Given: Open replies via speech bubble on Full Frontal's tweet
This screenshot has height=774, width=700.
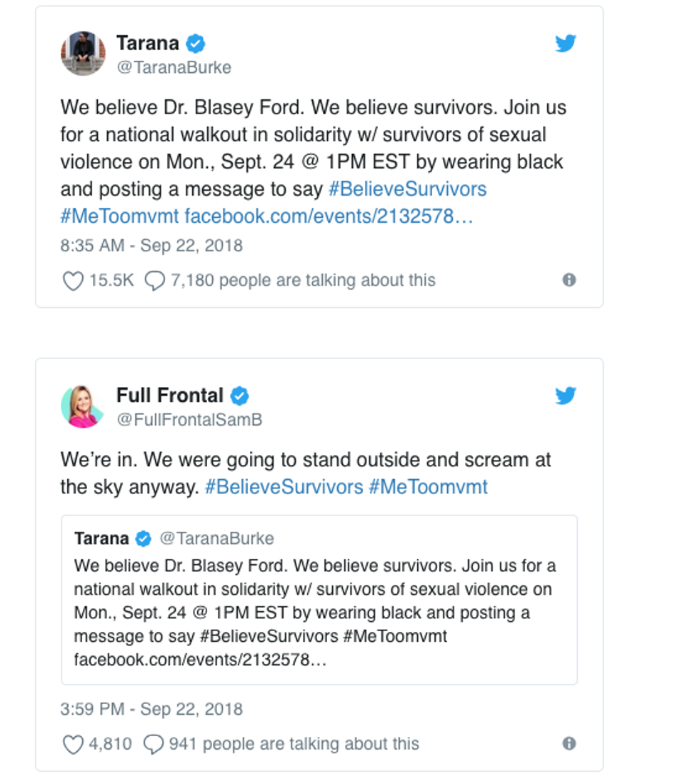Looking at the screenshot, I should 154,745.
